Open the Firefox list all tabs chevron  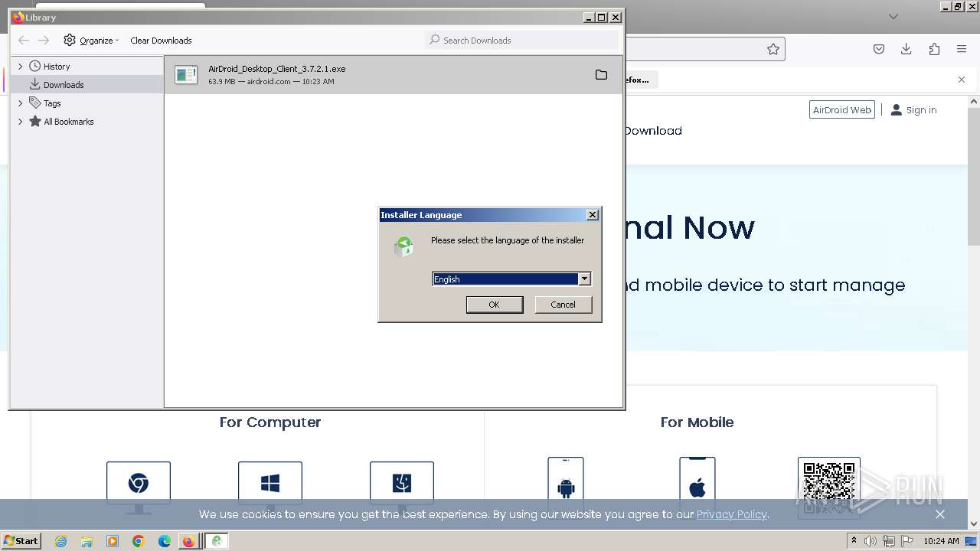[x=893, y=16]
